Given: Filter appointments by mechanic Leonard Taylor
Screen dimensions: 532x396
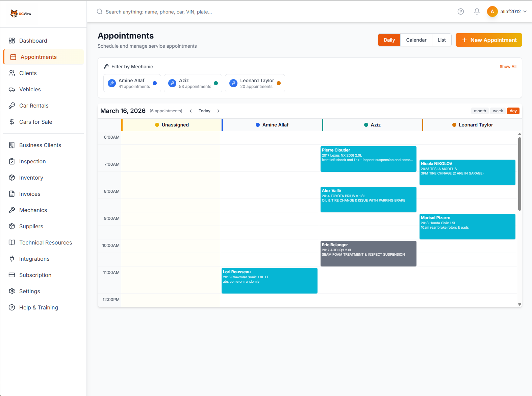Looking at the screenshot, I should pos(255,83).
